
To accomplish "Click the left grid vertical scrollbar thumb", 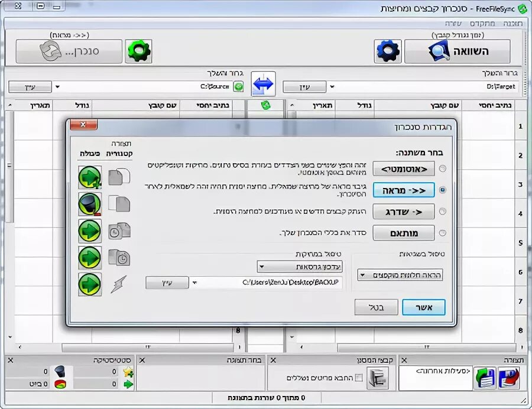I will coord(9,166).
